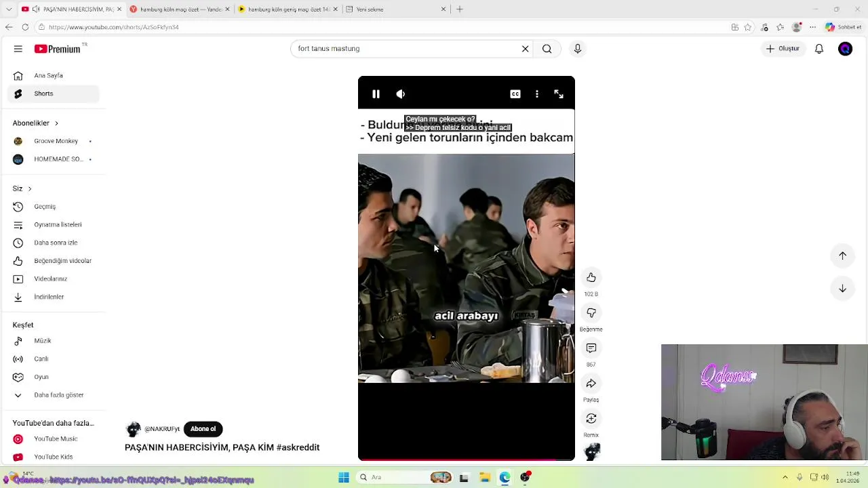
Task: Open a new browser tab
Action: point(460,9)
